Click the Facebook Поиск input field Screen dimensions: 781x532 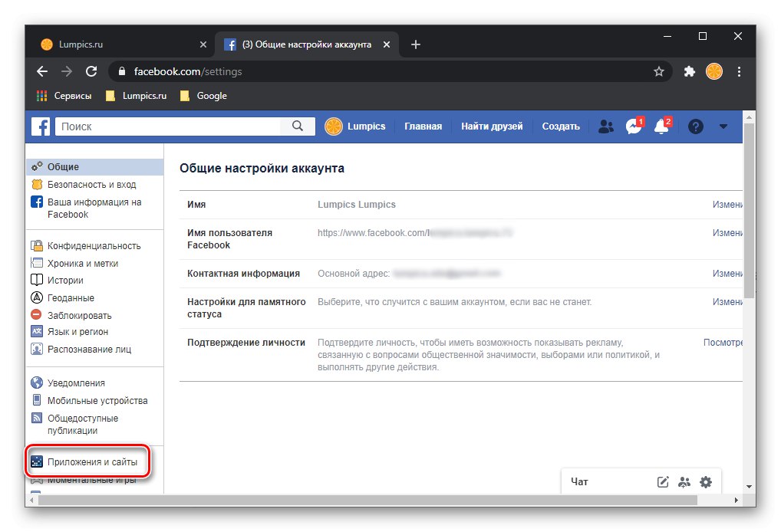pos(168,126)
